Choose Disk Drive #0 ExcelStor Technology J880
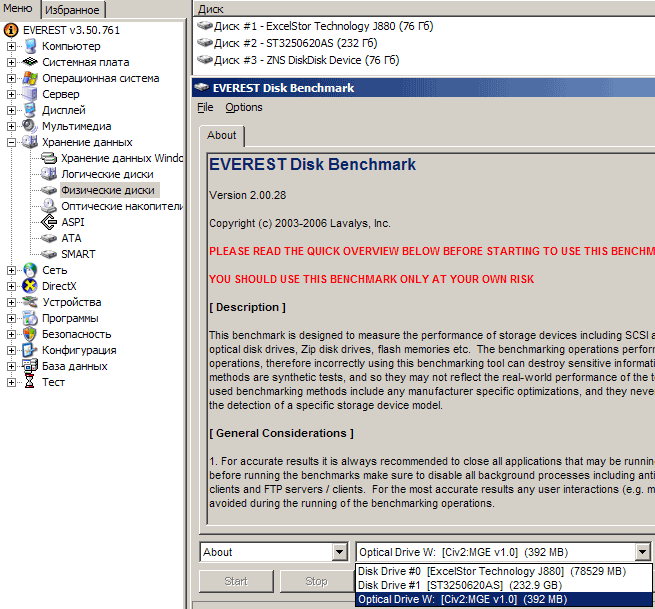Screen dimensions: 655x609 coord(503,571)
